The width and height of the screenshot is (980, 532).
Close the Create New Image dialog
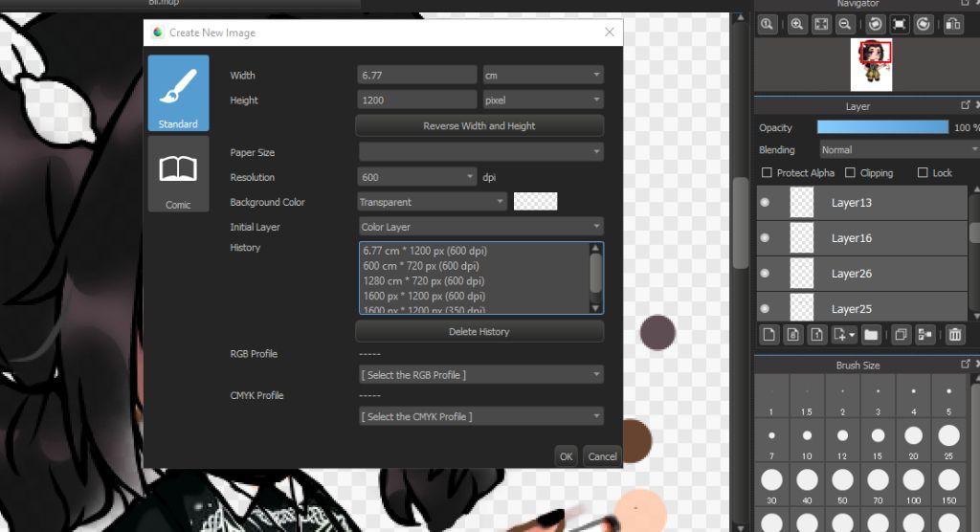pos(610,32)
